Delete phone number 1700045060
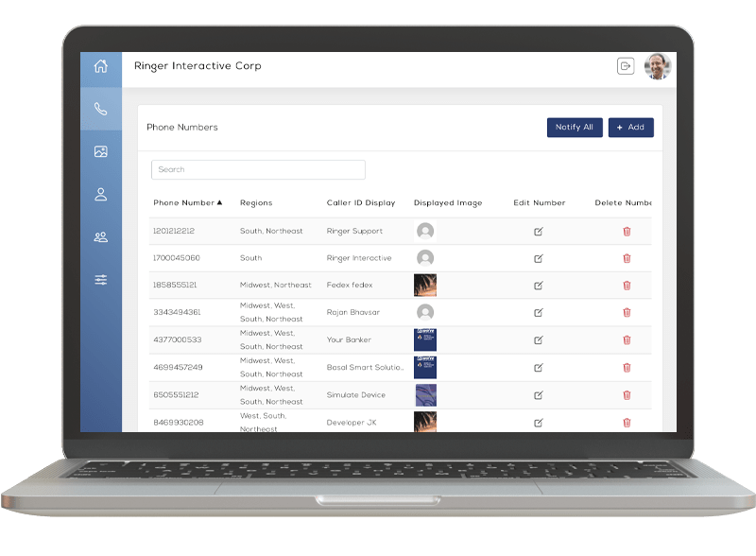The width and height of the screenshot is (756, 556). tap(627, 258)
